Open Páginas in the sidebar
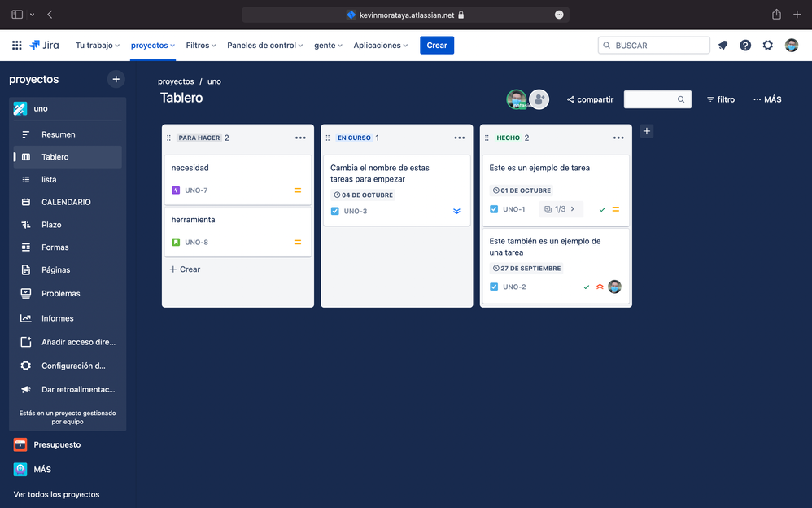The height and width of the screenshot is (508, 812). tap(68, 269)
